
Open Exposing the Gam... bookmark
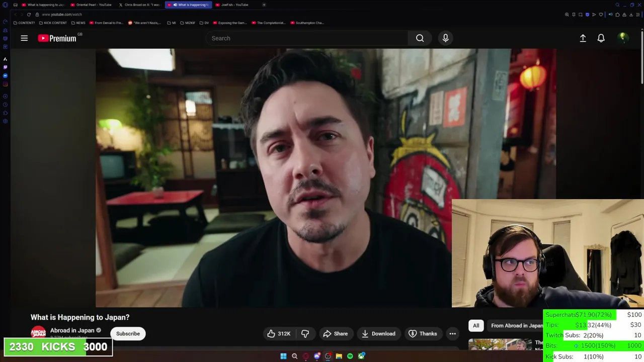pyautogui.click(x=230, y=23)
